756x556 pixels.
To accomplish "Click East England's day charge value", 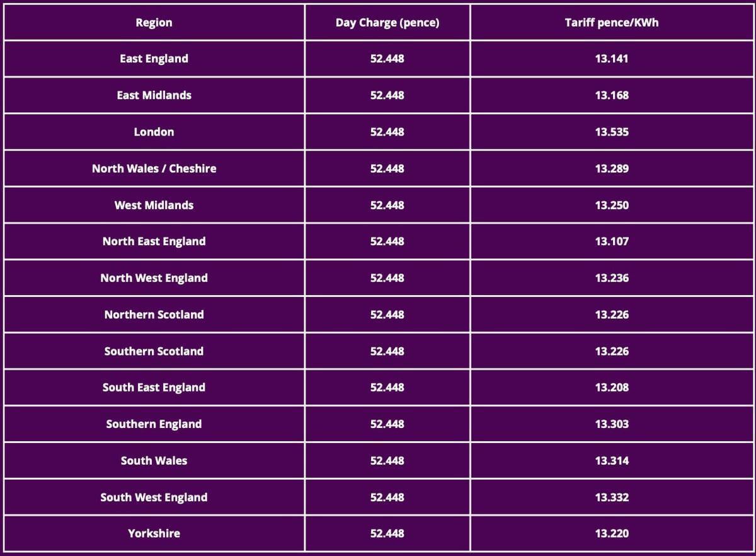I will (x=387, y=59).
